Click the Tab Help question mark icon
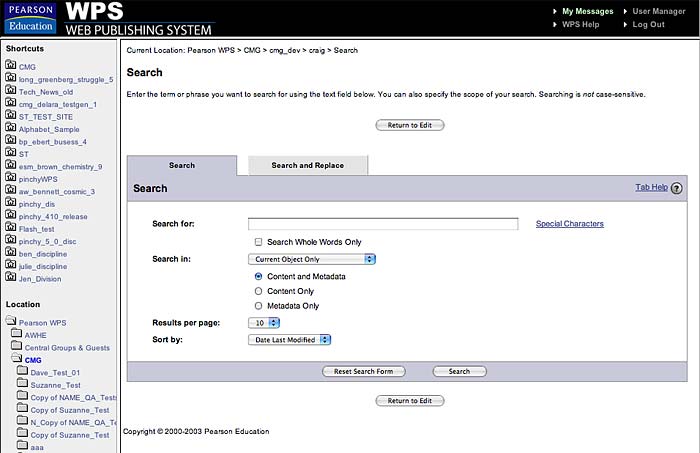Viewport: 700px width, 453px height. 676,188
